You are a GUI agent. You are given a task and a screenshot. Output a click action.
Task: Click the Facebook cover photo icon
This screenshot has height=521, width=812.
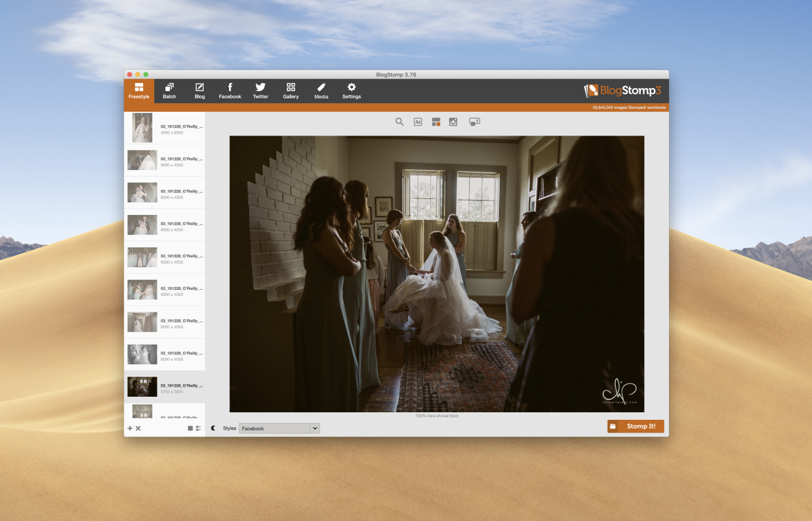[474, 122]
